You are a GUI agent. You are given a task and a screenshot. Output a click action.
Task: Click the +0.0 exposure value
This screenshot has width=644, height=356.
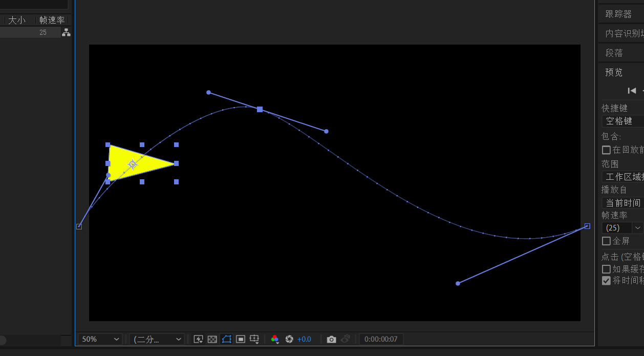tap(304, 339)
